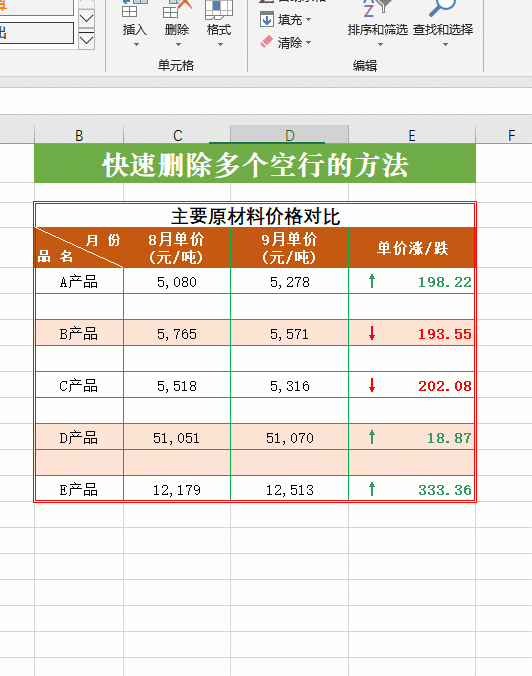This screenshot has width=532, height=676.
Task: Click the cell style box in the styles gallery
Action: (37, 33)
